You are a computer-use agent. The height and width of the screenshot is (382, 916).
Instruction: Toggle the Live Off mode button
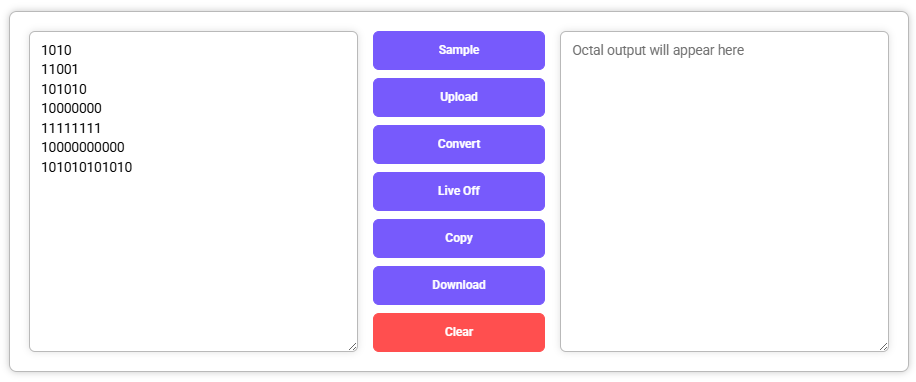[x=459, y=191]
